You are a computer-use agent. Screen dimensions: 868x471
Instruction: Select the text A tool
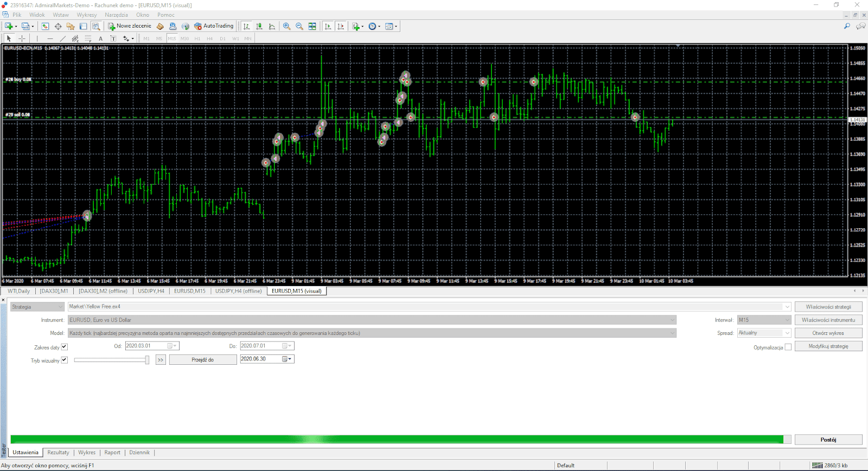pos(100,38)
